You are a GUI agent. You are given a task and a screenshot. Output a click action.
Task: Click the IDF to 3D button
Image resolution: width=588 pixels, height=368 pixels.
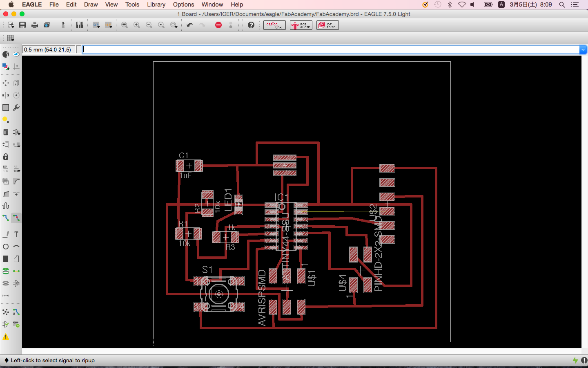point(327,25)
